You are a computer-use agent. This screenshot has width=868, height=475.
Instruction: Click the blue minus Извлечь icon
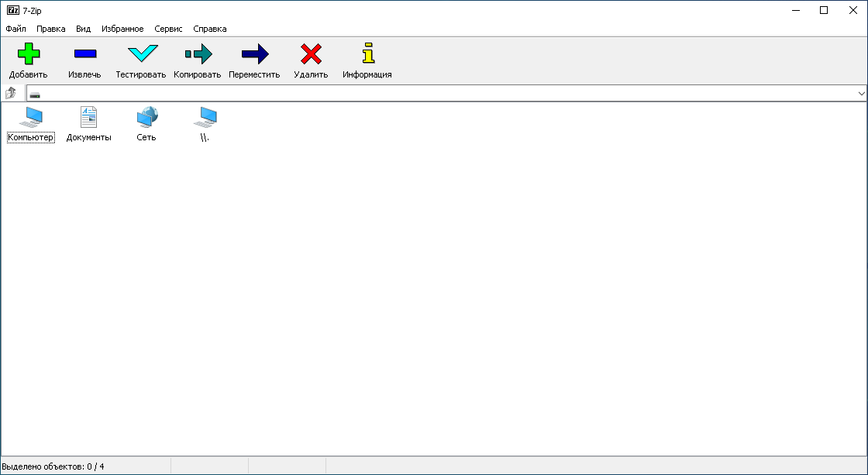coord(85,54)
